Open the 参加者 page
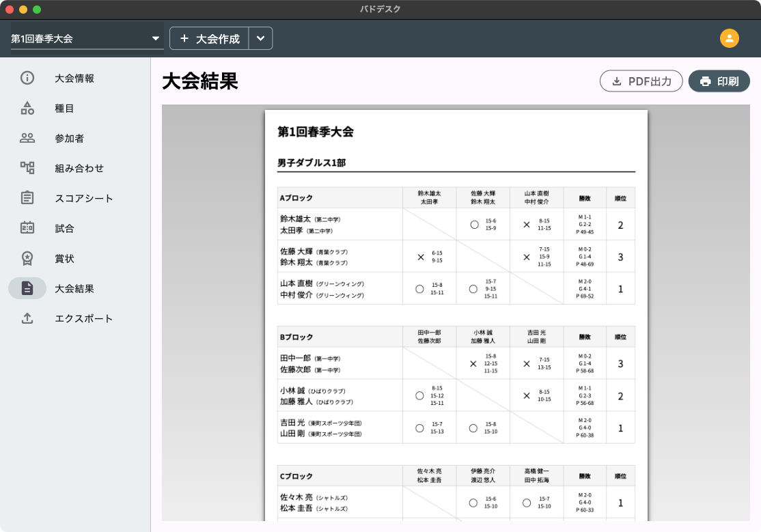This screenshot has width=761, height=532. tap(69, 139)
